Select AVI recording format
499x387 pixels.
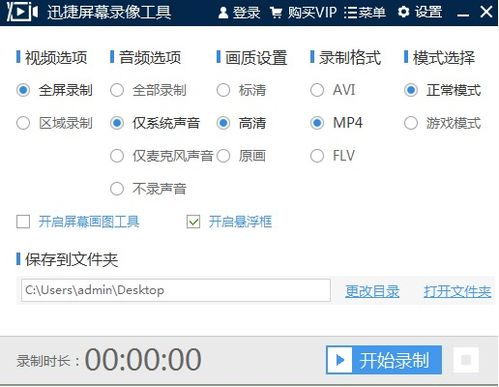coord(317,90)
